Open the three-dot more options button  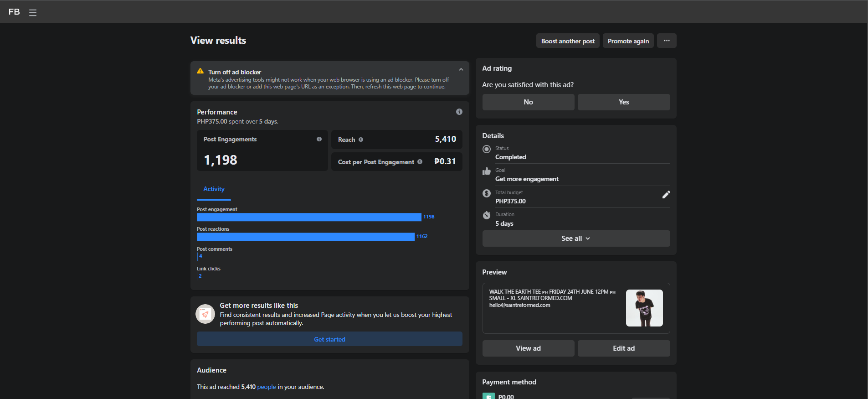(x=667, y=41)
